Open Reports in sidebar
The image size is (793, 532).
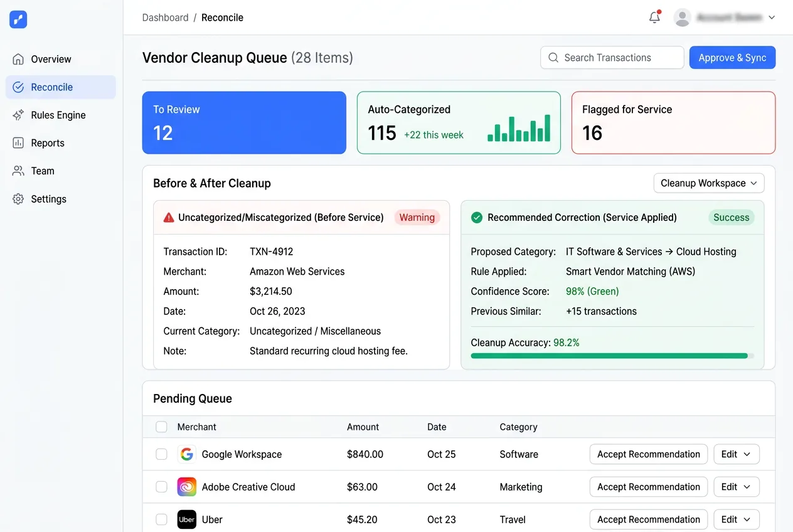coord(61,143)
